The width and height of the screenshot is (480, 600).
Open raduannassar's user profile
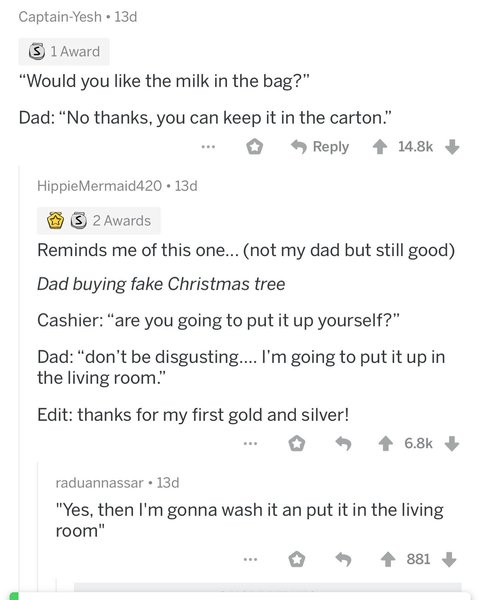tap(100, 483)
